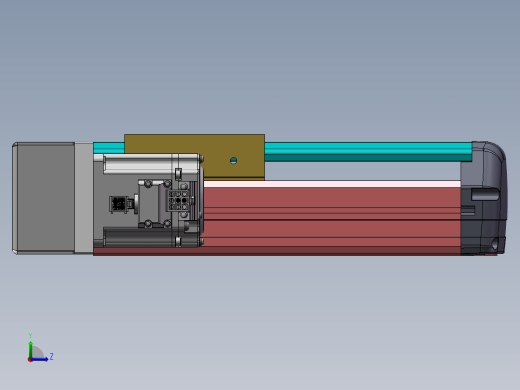Click the Y axis of the orientation triad

pyautogui.click(x=30, y=347)
